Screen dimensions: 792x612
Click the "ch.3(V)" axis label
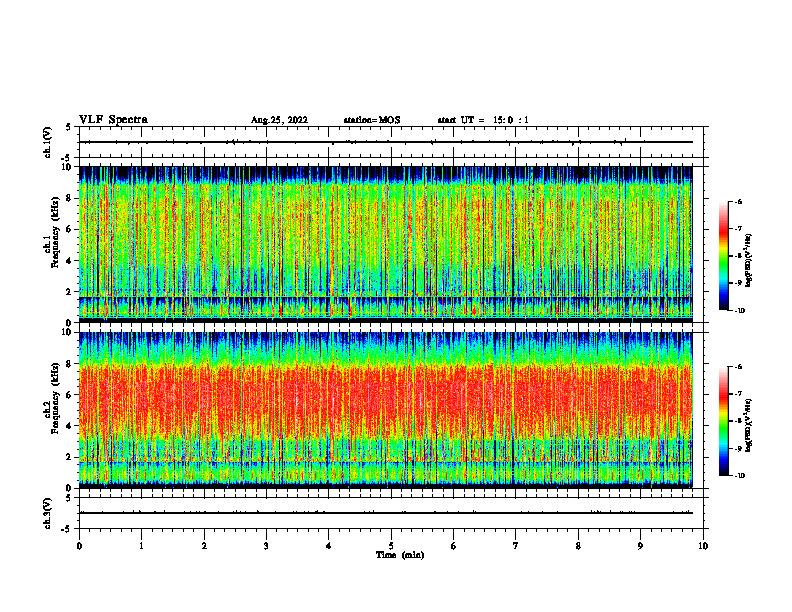click(x=48, y=513)
